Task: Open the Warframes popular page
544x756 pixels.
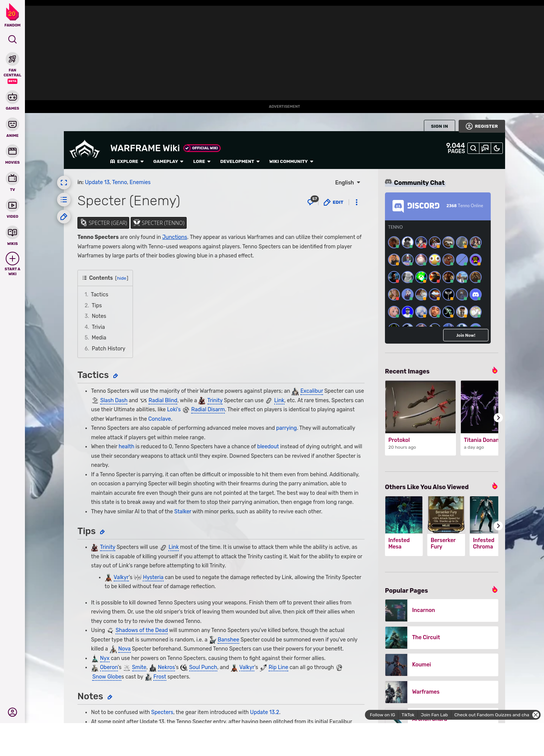Action: click(442, 692)
